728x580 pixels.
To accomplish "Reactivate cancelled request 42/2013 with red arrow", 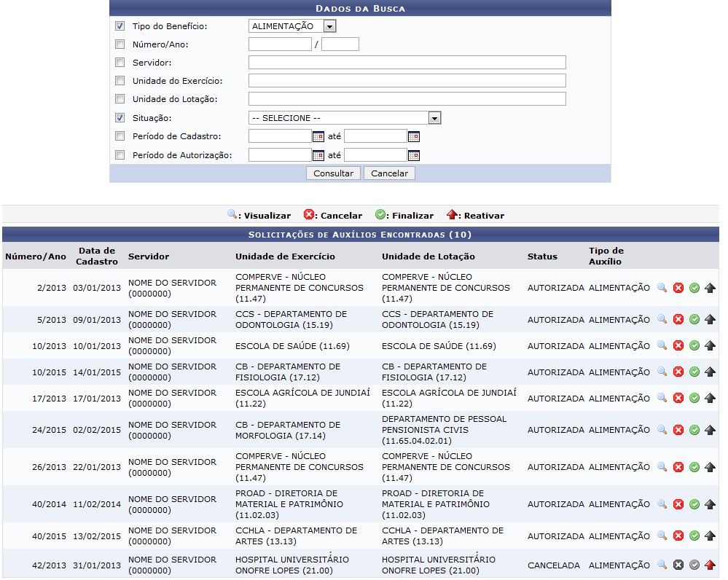I will click(x=711, y=565).
